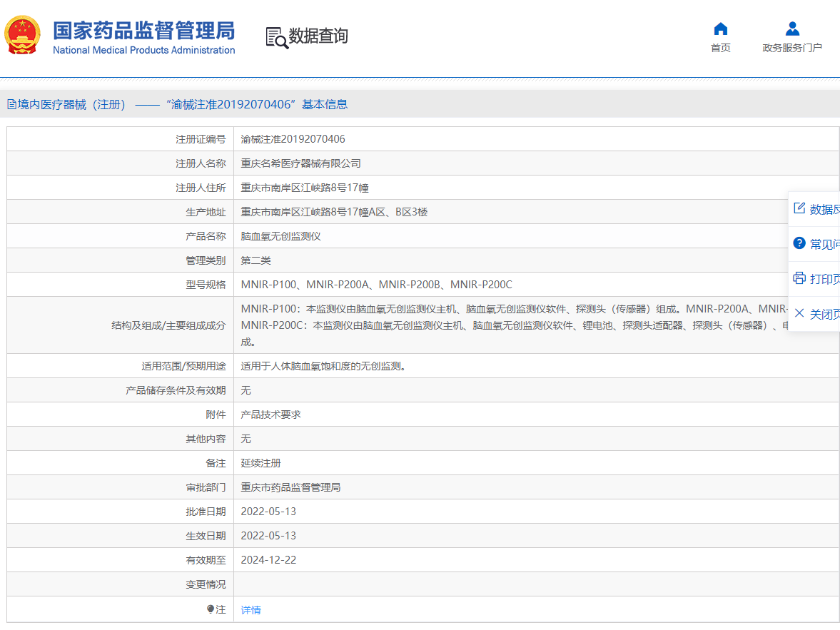Click the 批准日期 label
Image resolution: width=840 pixels, height=630 pixels.
point(206,512)
